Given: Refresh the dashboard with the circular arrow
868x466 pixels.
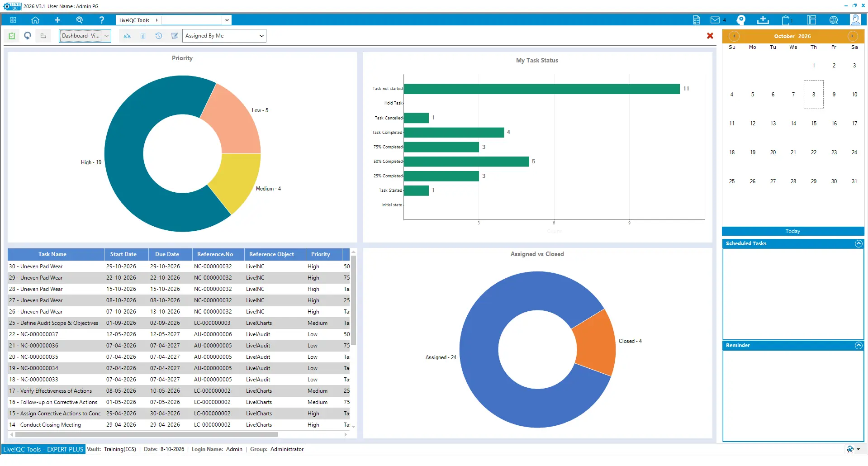Looking at the screenshot, I should click(28, 36).
